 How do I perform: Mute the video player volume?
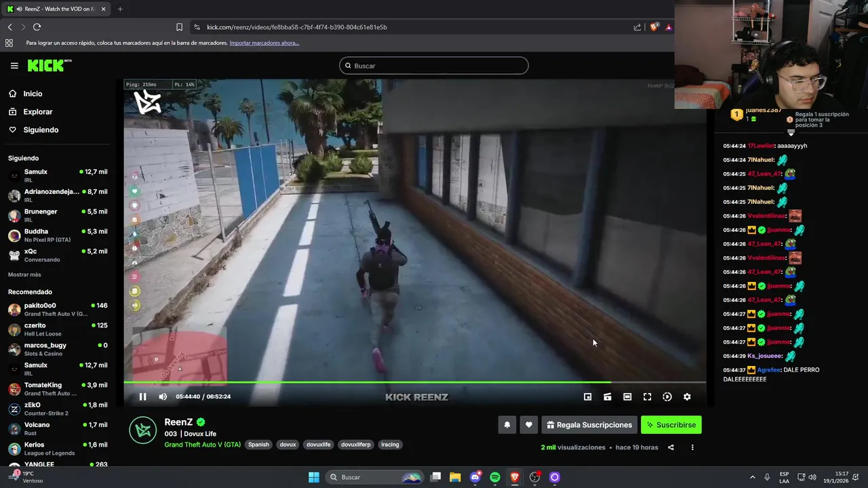point(163,396)
